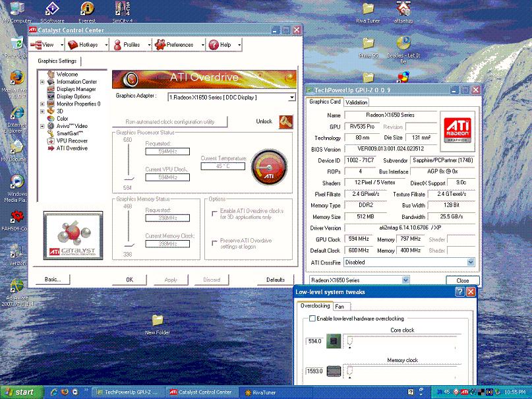The width and height of the screenshot is (532, 399).
Task: Select Color in the settings tree
Action: [x=62, y=119]
